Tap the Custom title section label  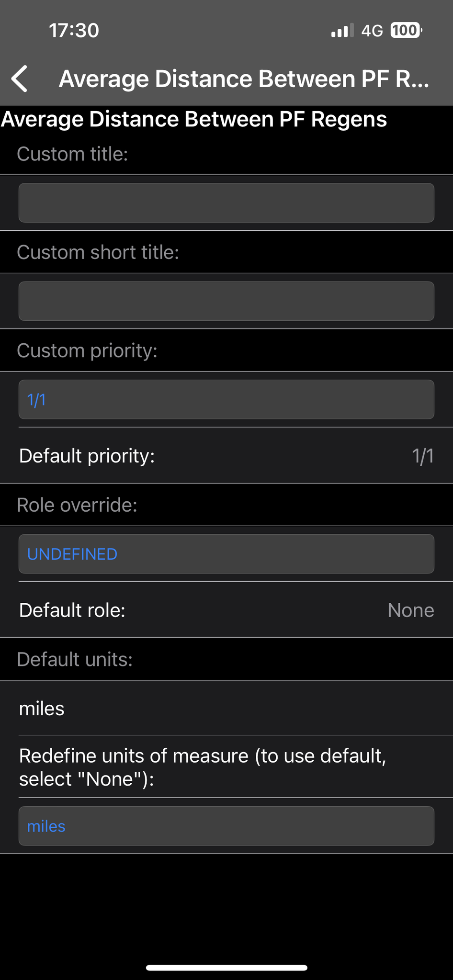(72, 154)
